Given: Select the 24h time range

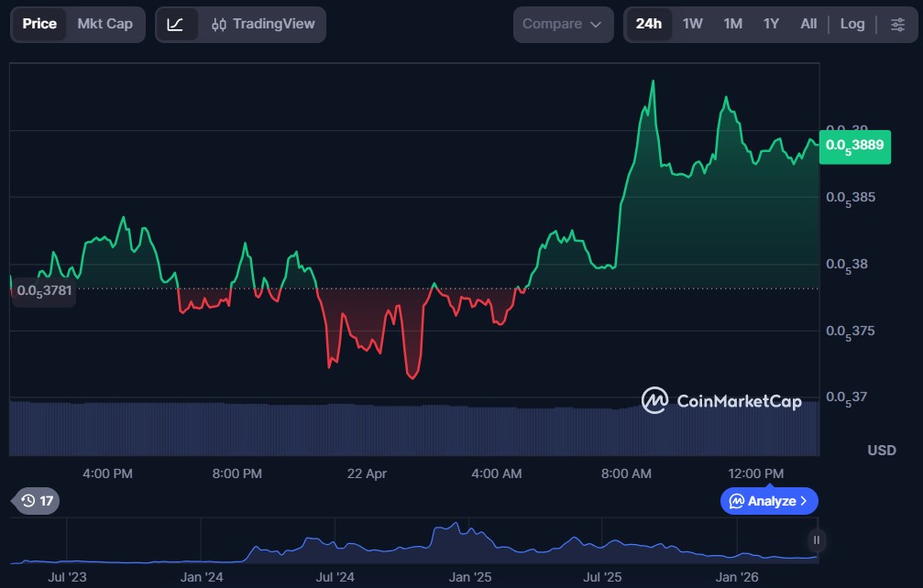Looking at the screenshot, I should click(x=648, y=25).
